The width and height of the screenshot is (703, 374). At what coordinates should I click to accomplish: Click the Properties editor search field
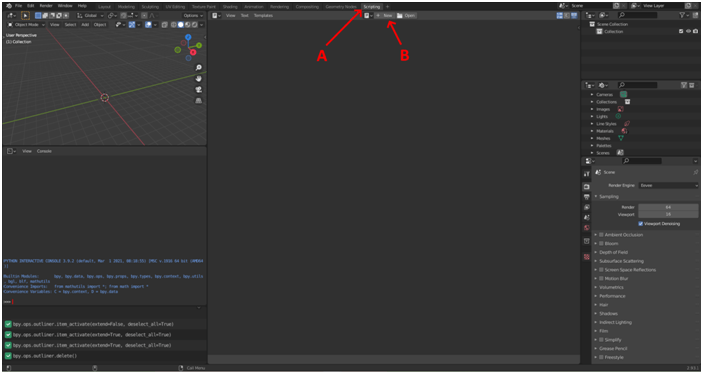pos(641,161)
